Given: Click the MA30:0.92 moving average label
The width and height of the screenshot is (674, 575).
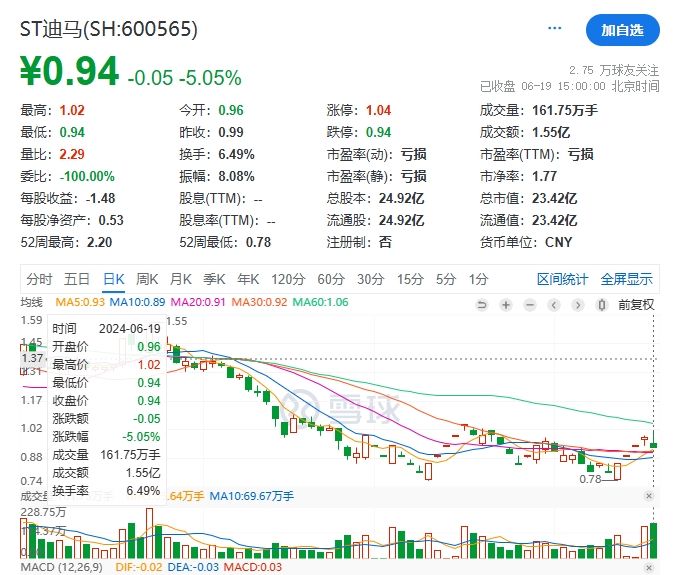Looking at the screenshot, I should coord(259,302).
